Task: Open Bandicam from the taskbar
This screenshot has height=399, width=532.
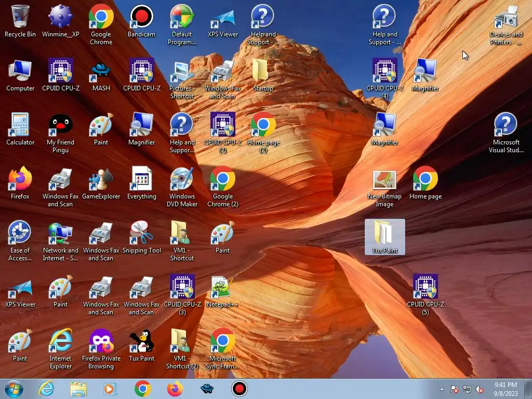Action: 239,389
